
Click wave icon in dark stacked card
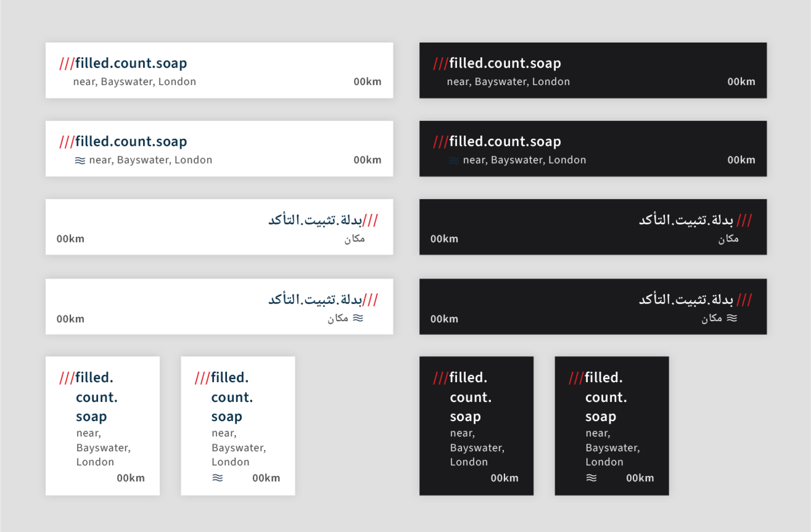click(x=591, y=478)
